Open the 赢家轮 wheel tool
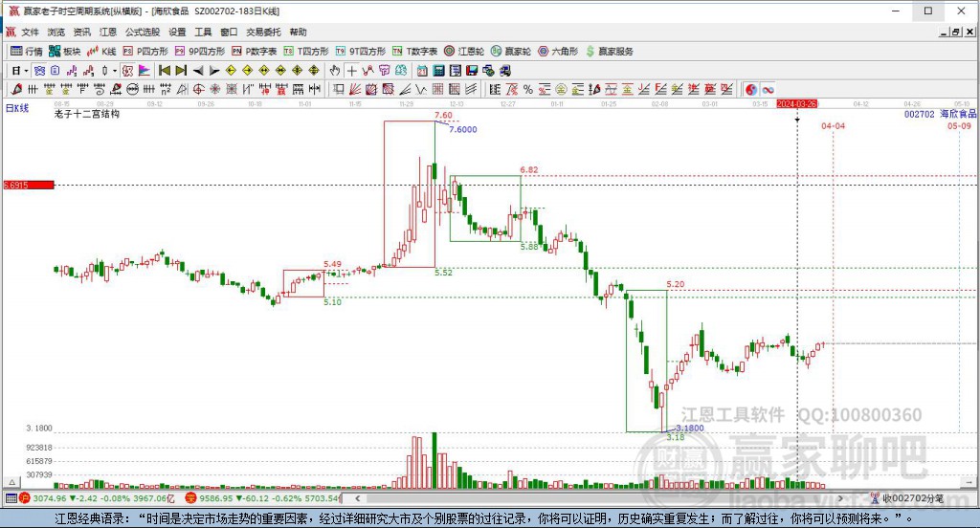980x528 pixels. point(511,52)
